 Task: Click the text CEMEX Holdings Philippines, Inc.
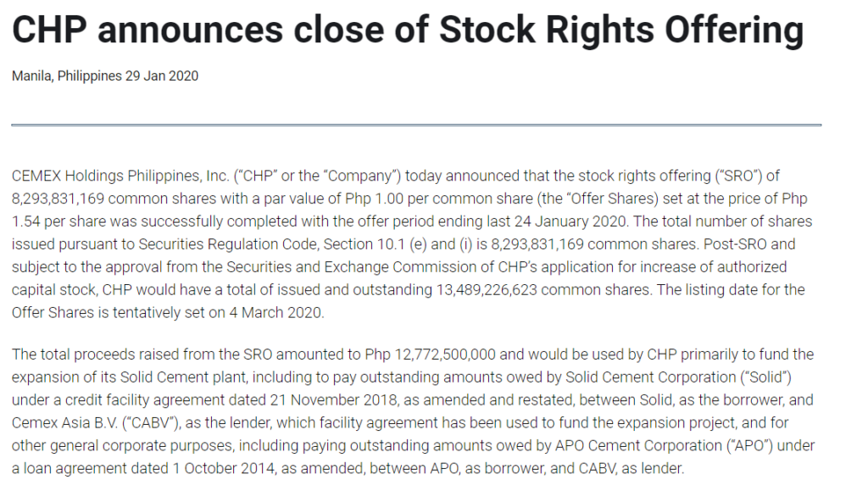click(x=120, y=176)
